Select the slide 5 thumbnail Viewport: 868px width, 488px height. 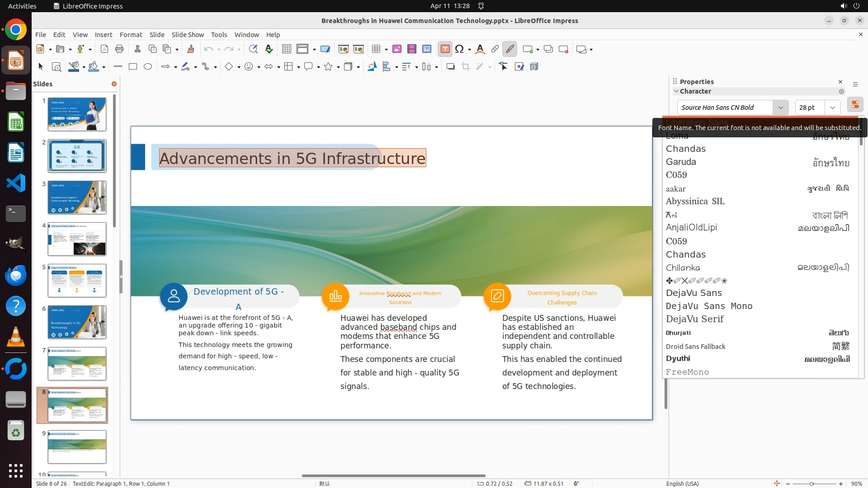(77, 281)
